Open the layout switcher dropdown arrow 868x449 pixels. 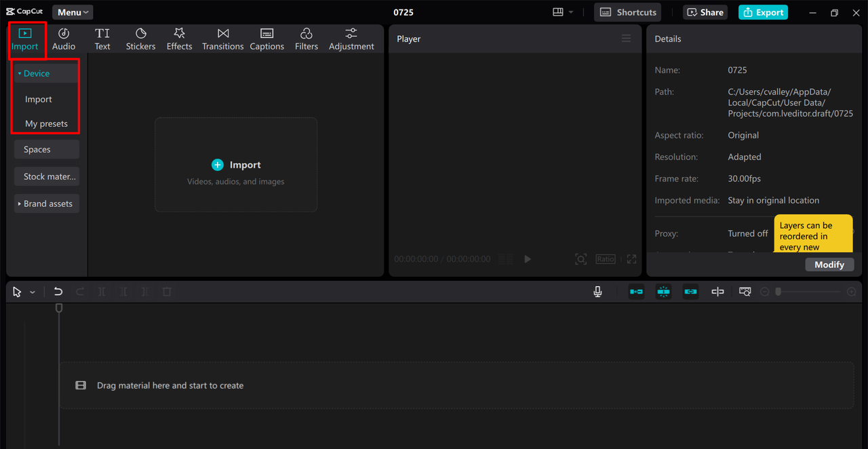(x=571, y=12)
